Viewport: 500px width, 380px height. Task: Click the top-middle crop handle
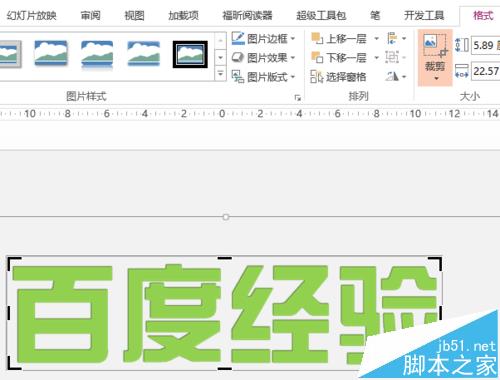point(225,258)
